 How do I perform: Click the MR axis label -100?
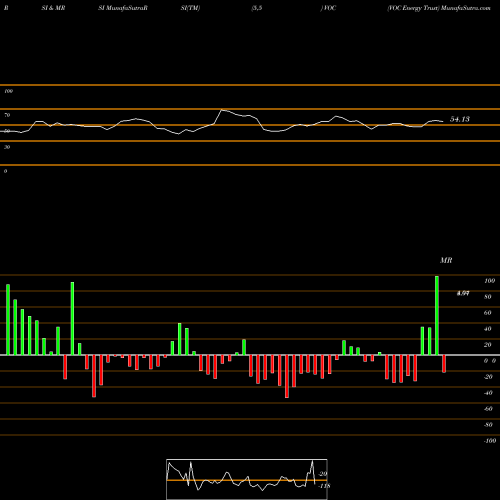click(489, 441)
